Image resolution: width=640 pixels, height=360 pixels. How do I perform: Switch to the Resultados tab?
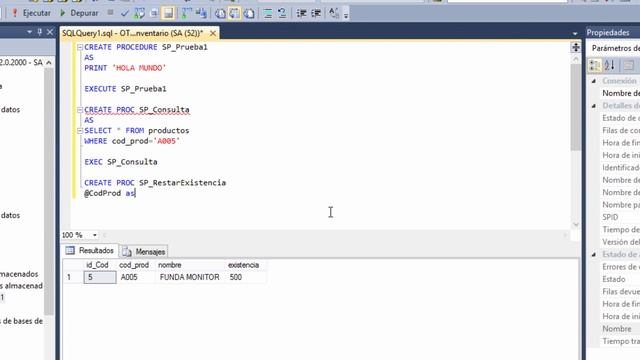tap(90, 251)
